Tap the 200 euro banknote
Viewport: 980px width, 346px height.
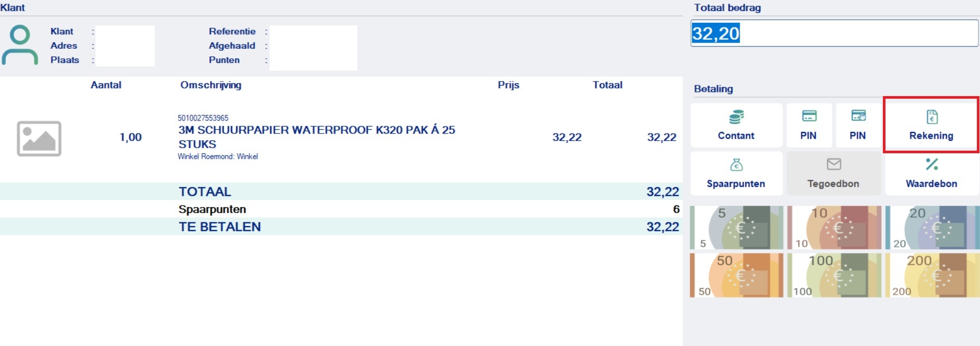click(932, 275)
